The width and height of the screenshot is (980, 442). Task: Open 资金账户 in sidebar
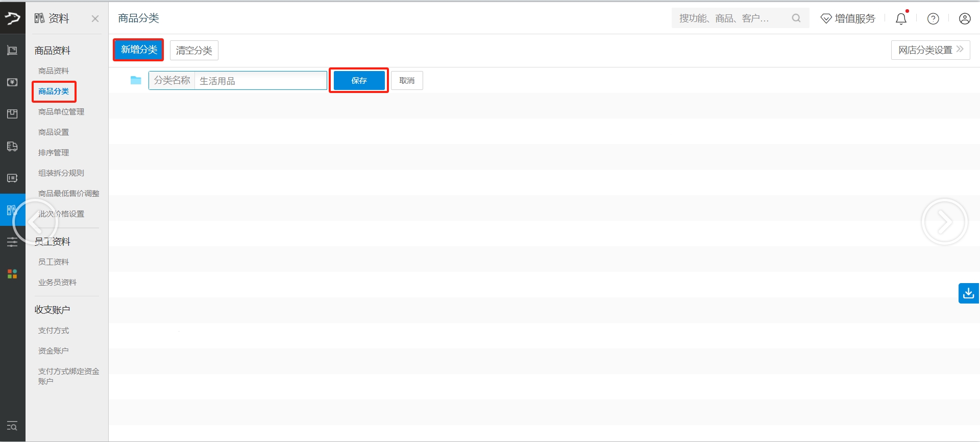53,351
